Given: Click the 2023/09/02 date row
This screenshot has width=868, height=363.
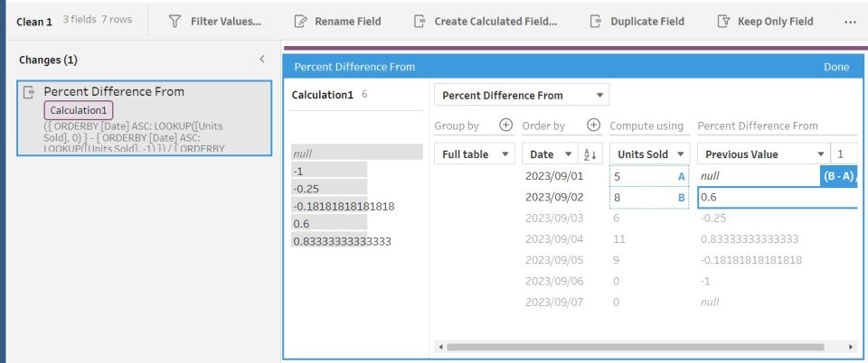Looking at the screenshot, I should (x=554, y=197).
